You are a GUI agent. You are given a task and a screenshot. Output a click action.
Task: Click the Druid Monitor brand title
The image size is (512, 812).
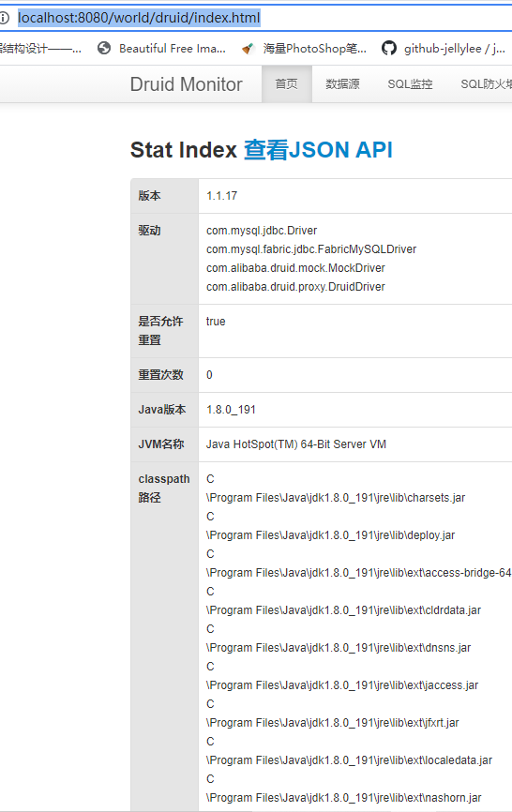click(186, 83)
